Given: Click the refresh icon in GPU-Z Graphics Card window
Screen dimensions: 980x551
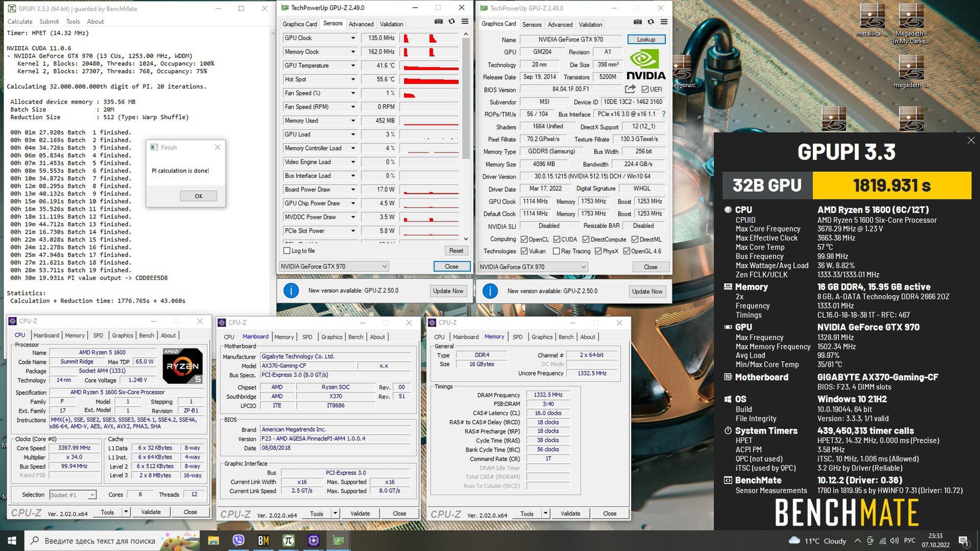Looking at the screenshot, I should click(x=651, y=22).
